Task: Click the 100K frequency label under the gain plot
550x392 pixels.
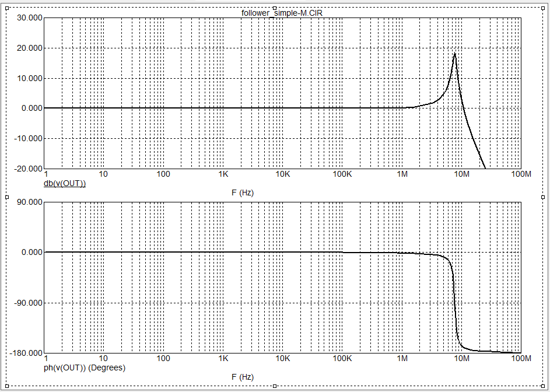Action: [342, 174]
